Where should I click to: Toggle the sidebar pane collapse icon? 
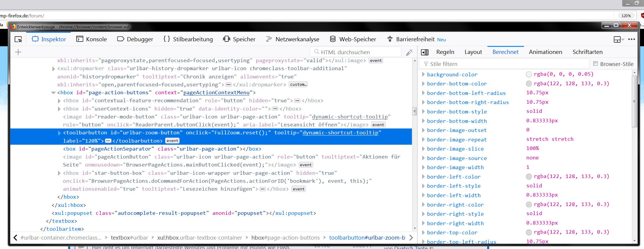tap(425, 52)
